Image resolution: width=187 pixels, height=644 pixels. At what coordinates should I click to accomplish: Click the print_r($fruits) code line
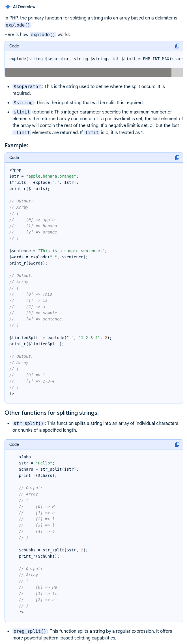[29, 189]
